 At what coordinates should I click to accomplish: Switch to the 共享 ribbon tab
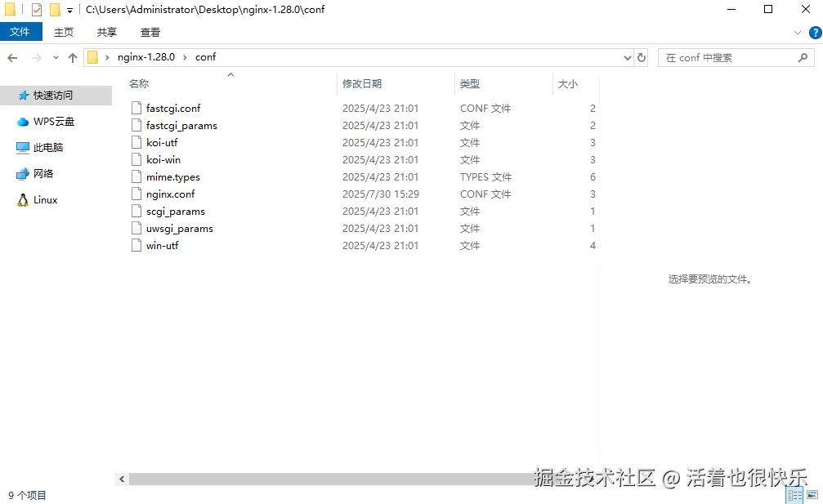coord(106,32)
